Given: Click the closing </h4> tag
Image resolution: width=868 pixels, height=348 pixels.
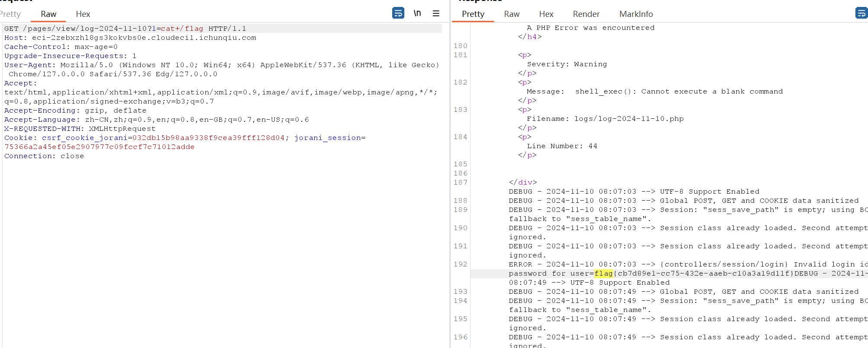Looking at the screenshot, I should [530, 37].
